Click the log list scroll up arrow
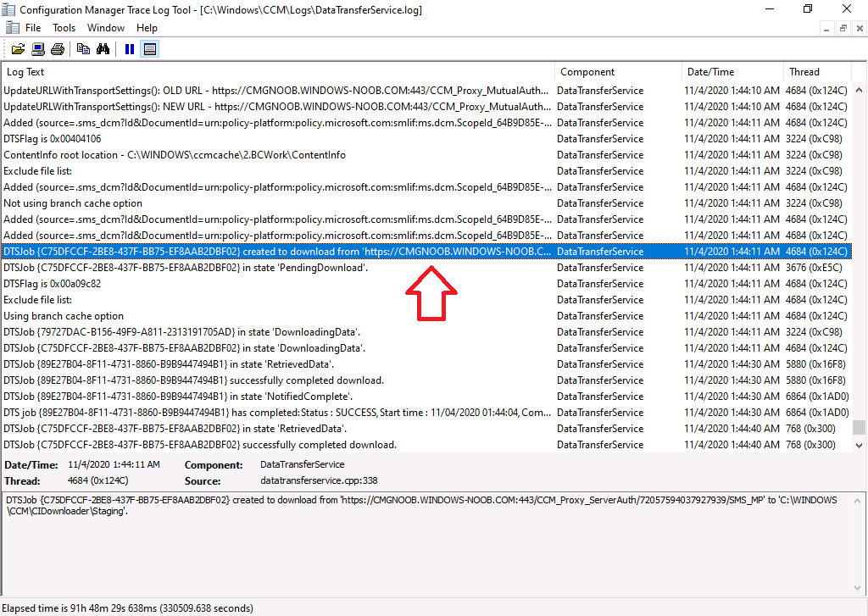This screenshot has width=868, height=616. (860, 90)
